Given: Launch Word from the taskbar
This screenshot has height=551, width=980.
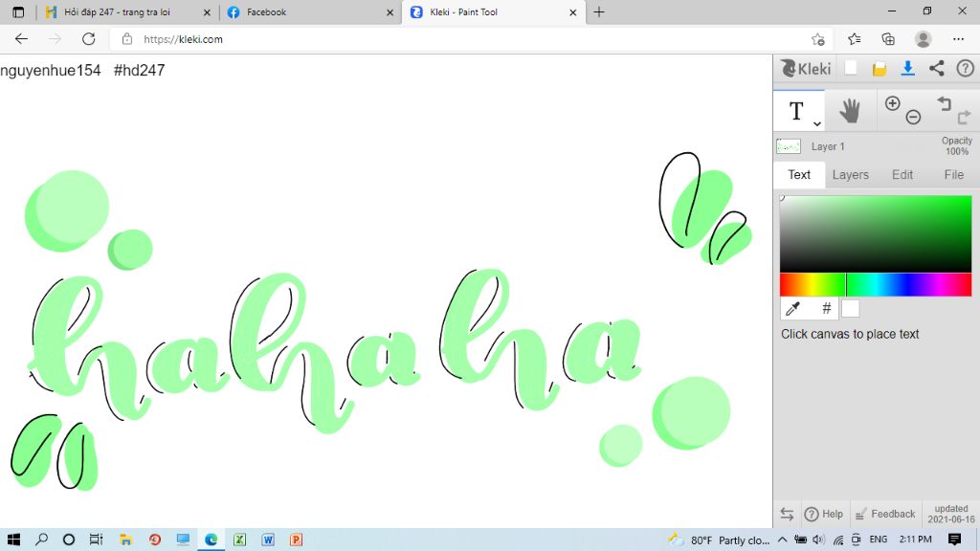Looking at the screenshot, I should [x=268, y=540].
